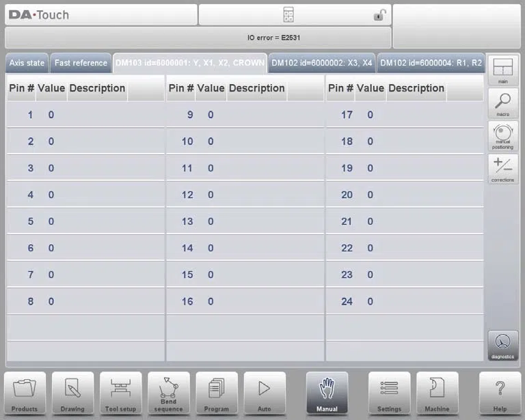Open Help question mark

coord(500,393)
